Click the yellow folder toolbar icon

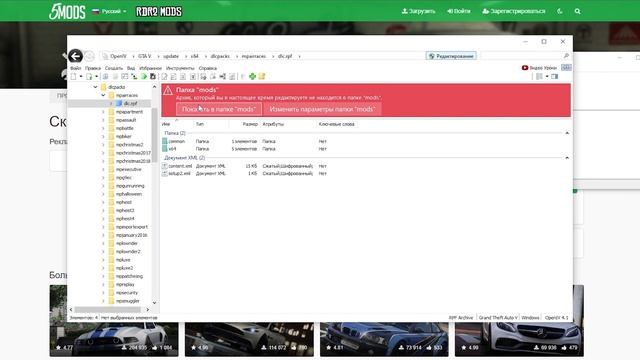pos(262,76)
